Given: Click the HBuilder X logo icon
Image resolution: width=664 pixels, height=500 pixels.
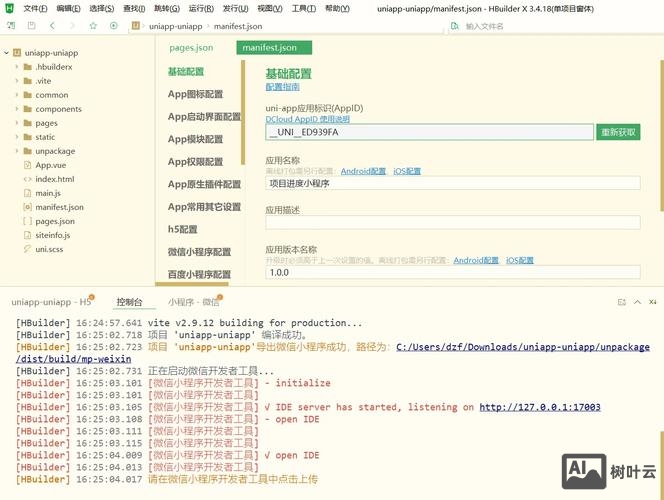Looking at the screenshot, I should point(9,8).
